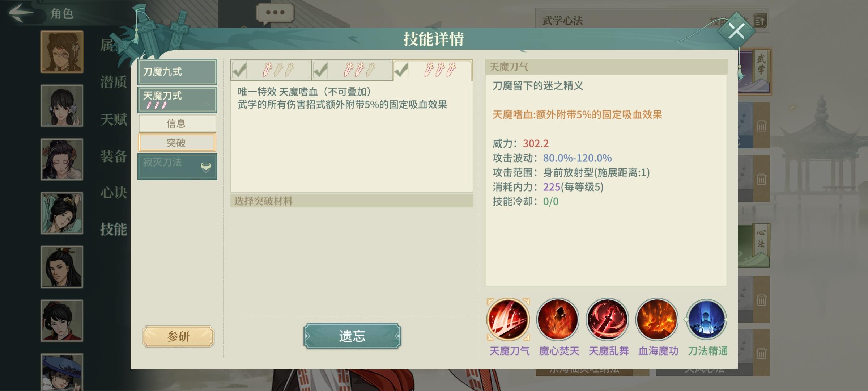Collapse the 天魔刀式 entry

point(177,100)
